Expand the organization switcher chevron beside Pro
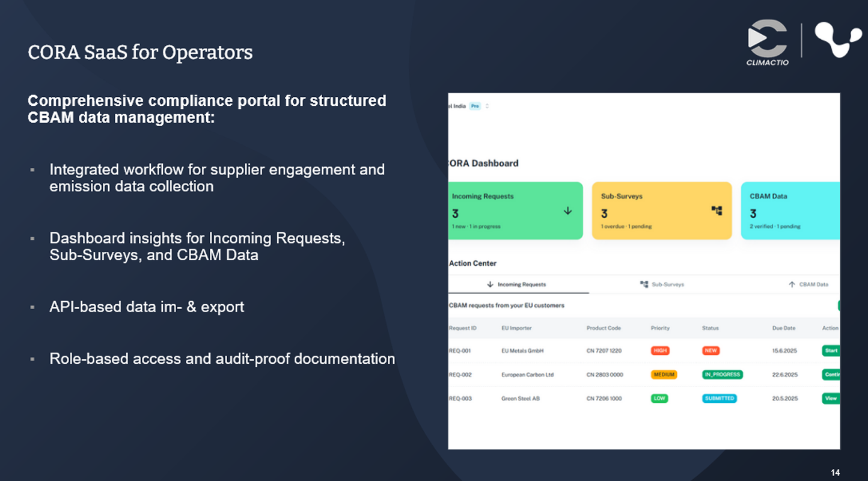The width and height of the screenshot is (868, 481). [487, 106]
